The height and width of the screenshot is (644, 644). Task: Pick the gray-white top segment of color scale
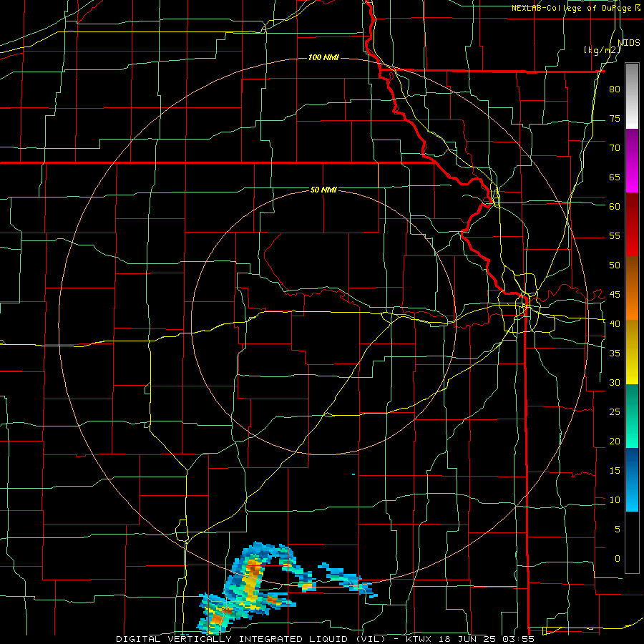pos(632,96)
